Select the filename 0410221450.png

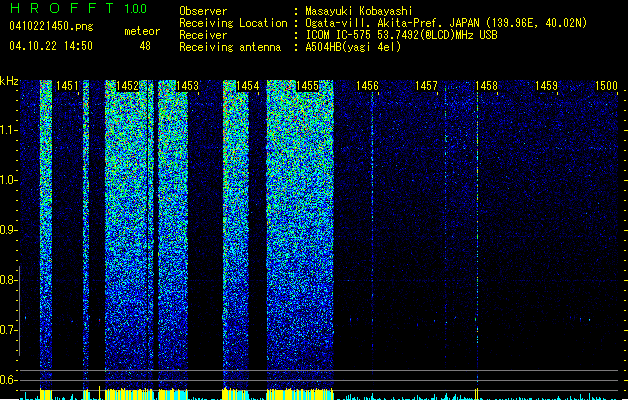pos(51,26)
